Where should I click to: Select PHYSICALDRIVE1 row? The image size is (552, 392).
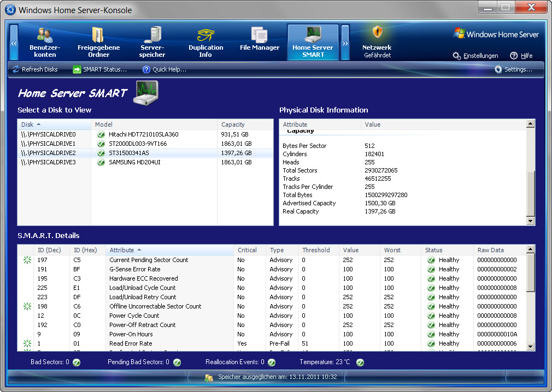coord(145,144)
